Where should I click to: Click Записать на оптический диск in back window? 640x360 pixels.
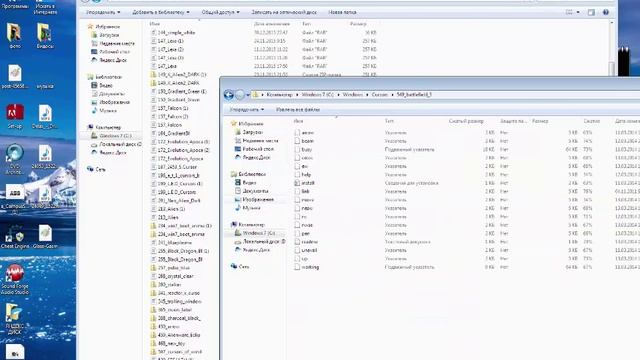coord(284,12)
